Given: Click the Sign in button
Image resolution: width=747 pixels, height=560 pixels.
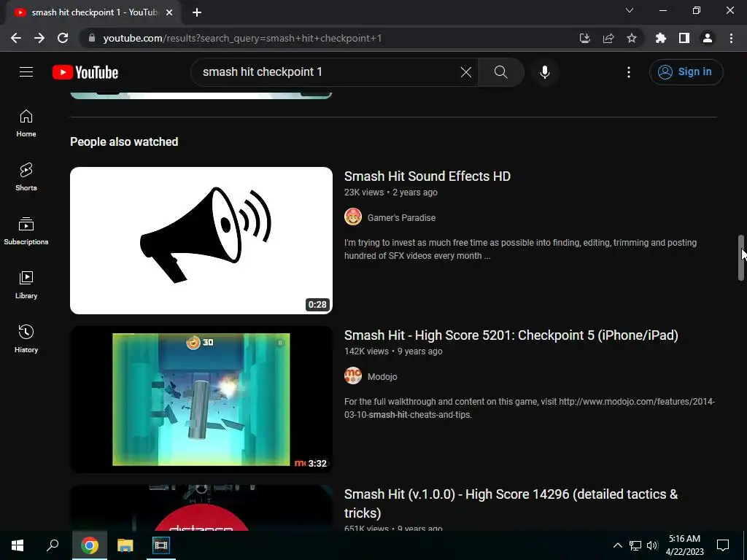Looking at the screenshot, I should [686, 72].
